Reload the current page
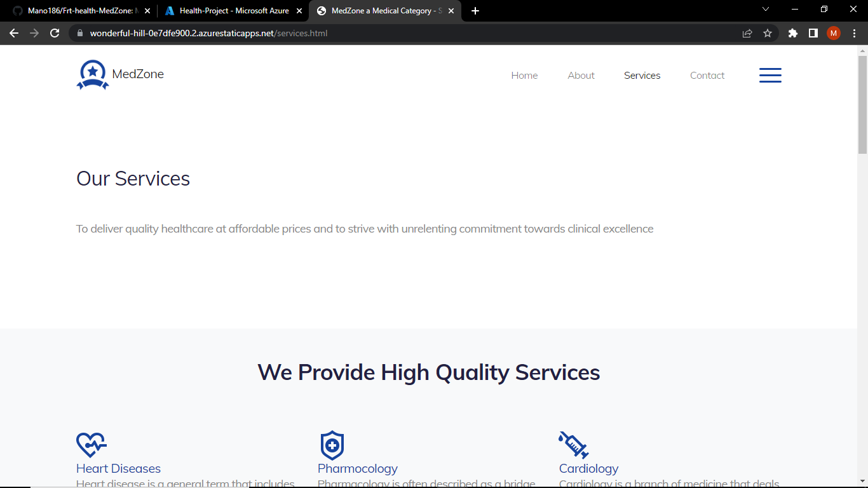The height and width of the screenshot is (488, 868). pos(54,33)
